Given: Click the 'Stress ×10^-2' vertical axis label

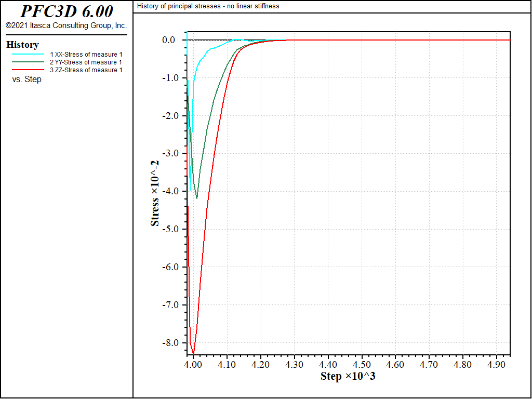Looking at the screenshot, I should 155,193.
